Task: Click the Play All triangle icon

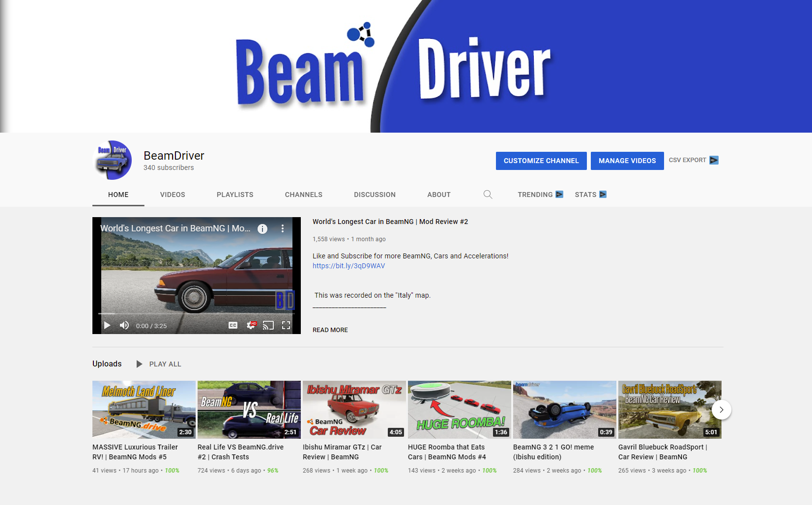Action: pos(139,364)
